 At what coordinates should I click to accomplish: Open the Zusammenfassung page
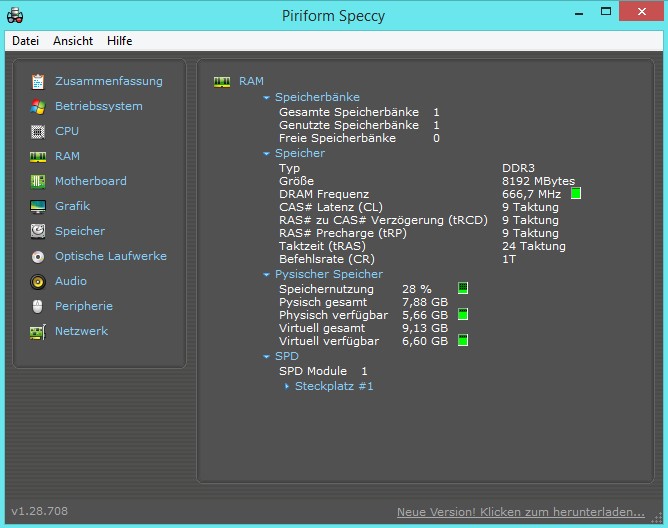(x=109, y=81)
